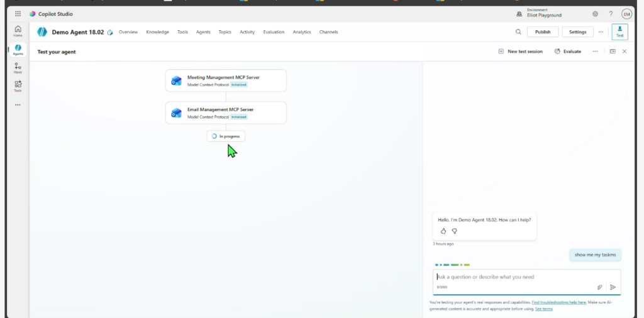Open the Topics tab
644x318 pixels.
coord(225,32)
